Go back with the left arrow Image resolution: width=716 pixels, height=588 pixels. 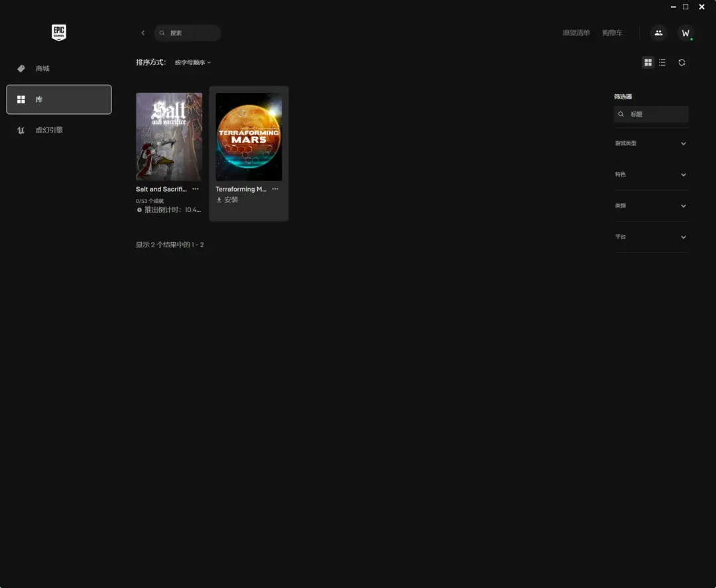click(143, 33)
